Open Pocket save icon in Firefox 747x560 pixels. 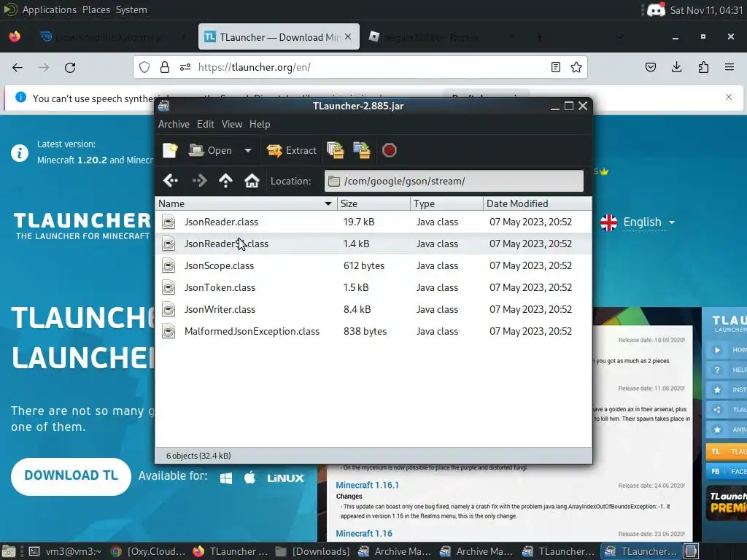tap(650, 67)
